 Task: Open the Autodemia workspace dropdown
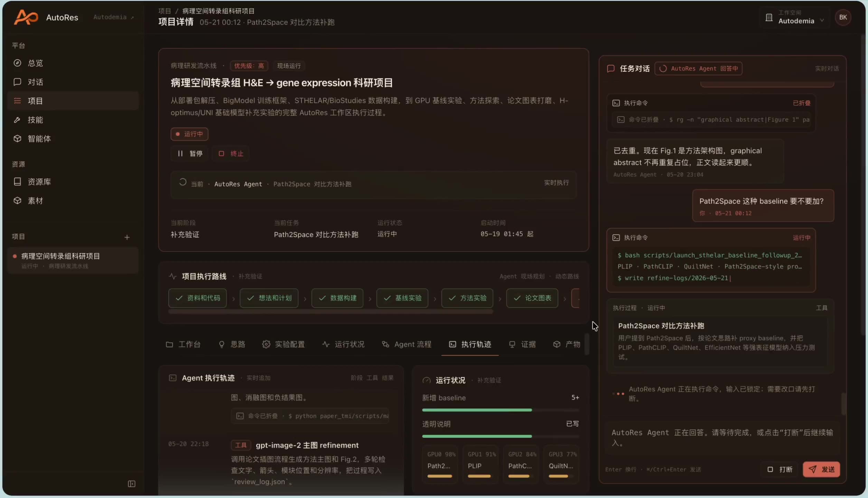coord(795,17)
